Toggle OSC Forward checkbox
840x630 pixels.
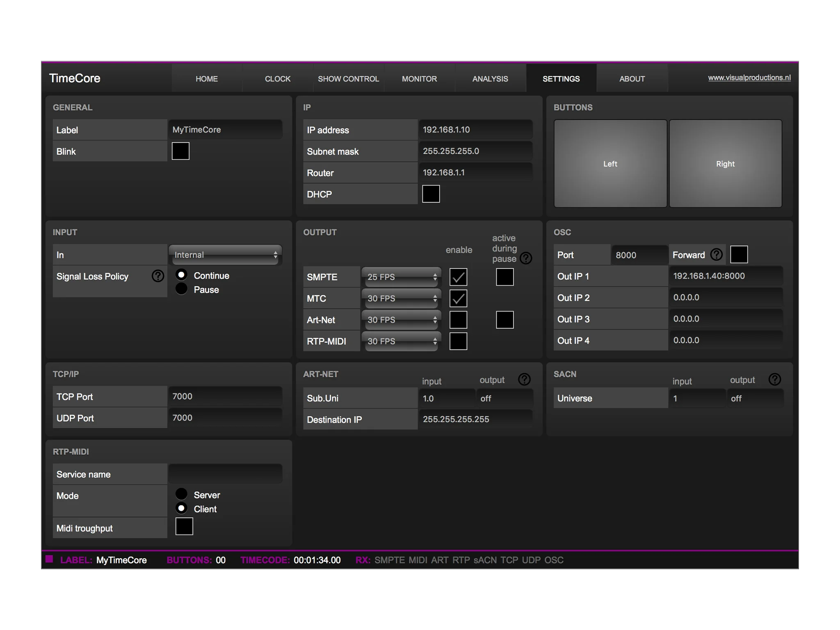[x=739, y=255]
